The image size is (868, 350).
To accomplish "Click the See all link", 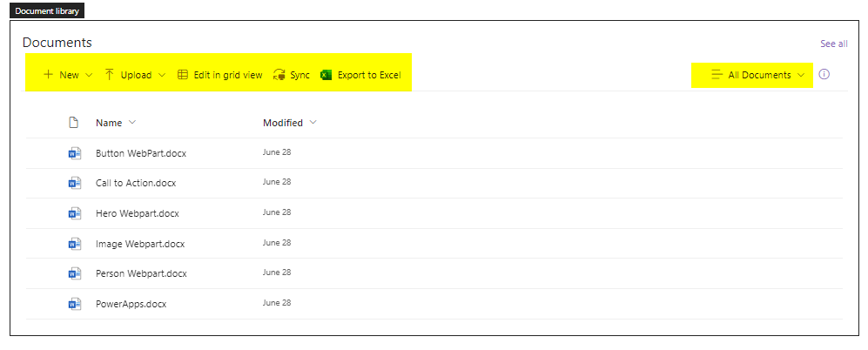I will pyautogui.click(x=833, y=44).
